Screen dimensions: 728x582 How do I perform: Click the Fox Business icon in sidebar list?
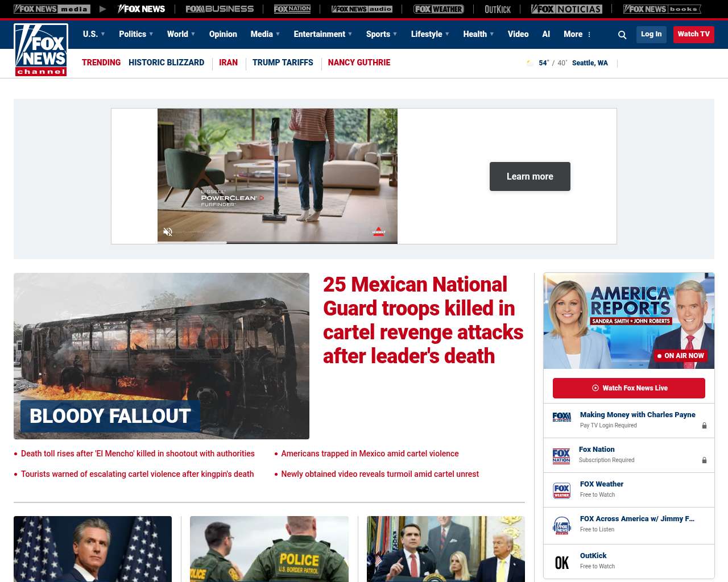(561, 417)
